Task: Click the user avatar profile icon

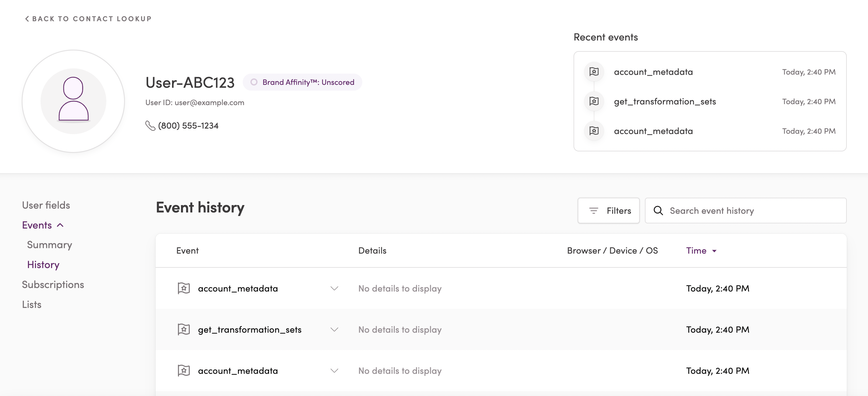Action: pyautogui.click(x=73, y=101)
